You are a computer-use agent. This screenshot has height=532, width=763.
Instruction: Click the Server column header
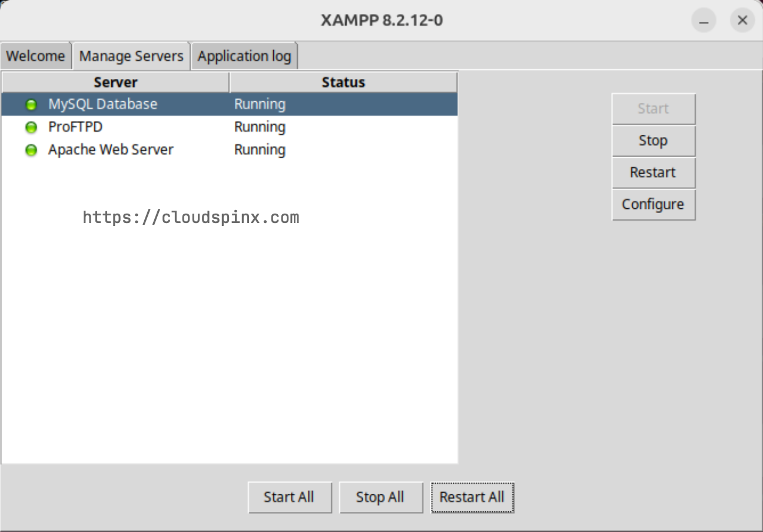[x=115, y=82]
